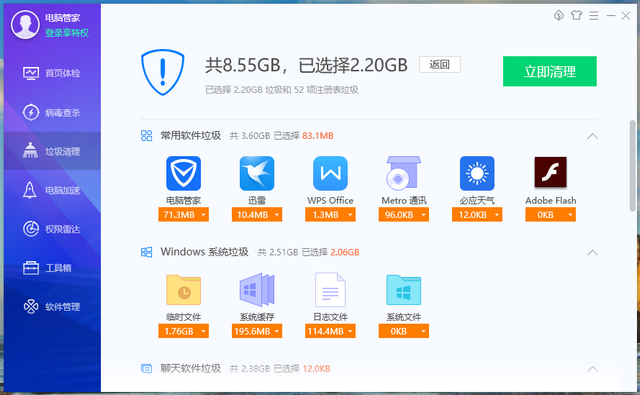Select the 临时文件 folder icon
The image size is (640, 395).
(183, 290)
